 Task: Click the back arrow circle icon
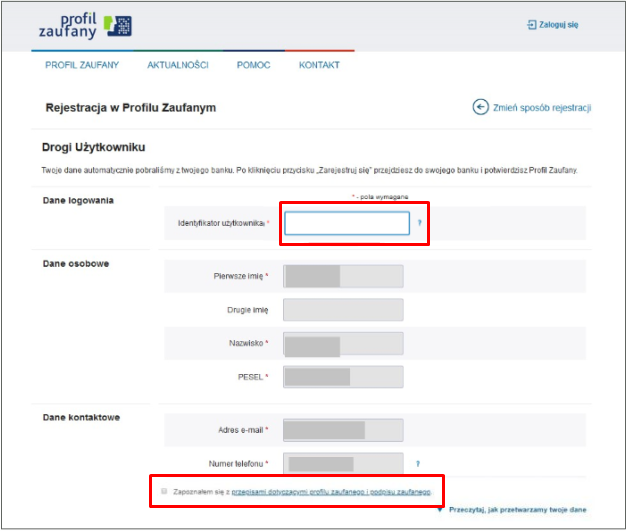(x=480, y=107)
